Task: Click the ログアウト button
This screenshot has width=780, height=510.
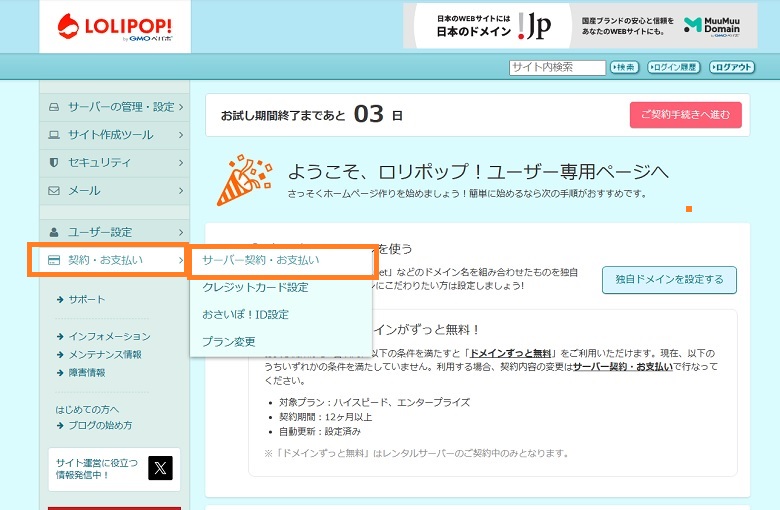Action: (731, 67)
